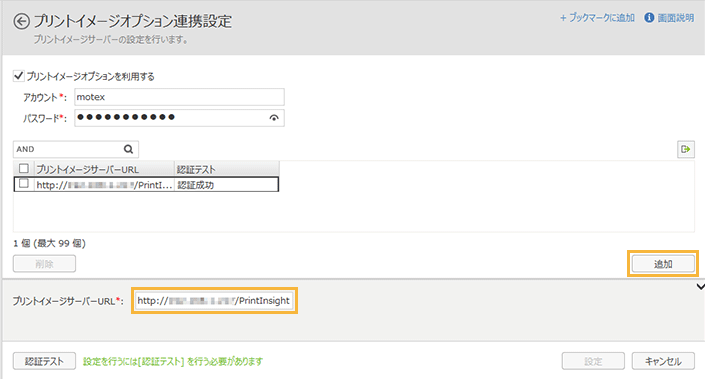Viewport: 705px width, 379px height.
Task: Edit the プリントイメージサーバーURL input field
Action: (214, 301)
